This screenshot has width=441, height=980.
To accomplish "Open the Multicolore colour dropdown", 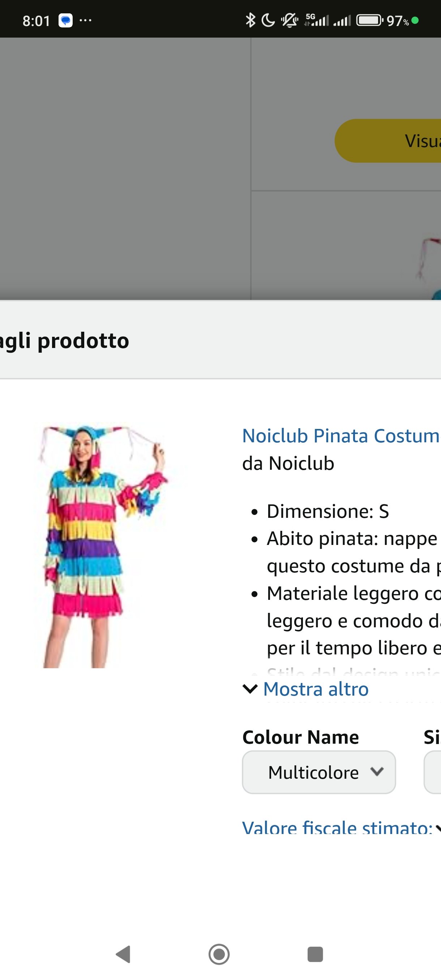I will (x=319, y=772).
